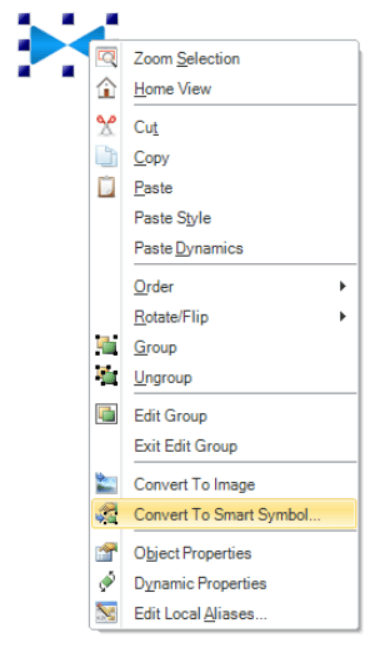382x650 pixels.
Task: Open the Order submenu entry
Action: click(x=224, y=286)
